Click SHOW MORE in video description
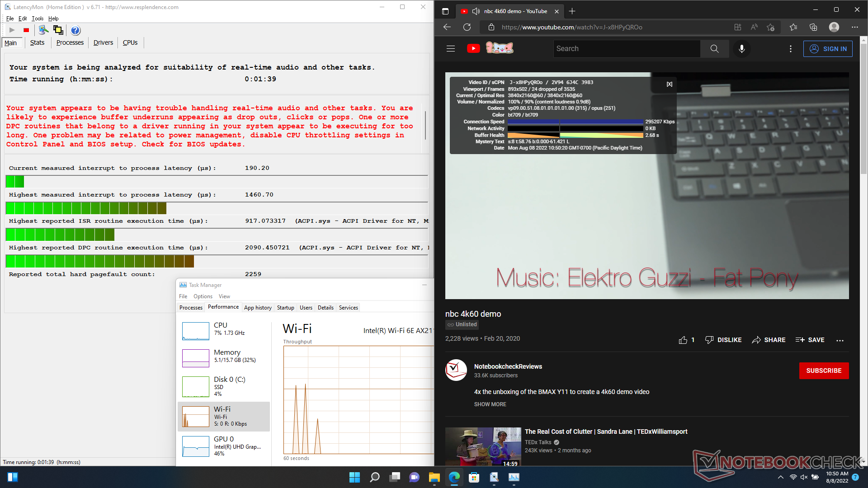Image resolution: width=868 pixels, height=488 pixels. (490, 404)
